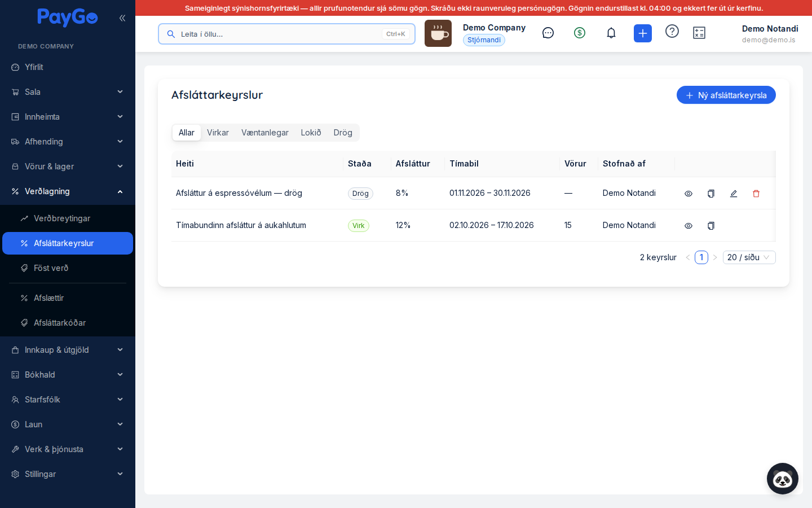Click the coffee cup company logo

tap(438, 33)
